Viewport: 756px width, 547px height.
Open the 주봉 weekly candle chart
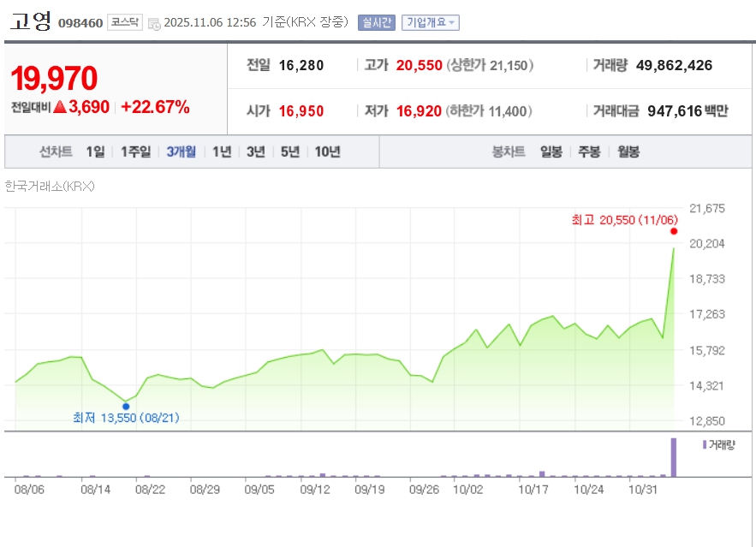point(589,152)
